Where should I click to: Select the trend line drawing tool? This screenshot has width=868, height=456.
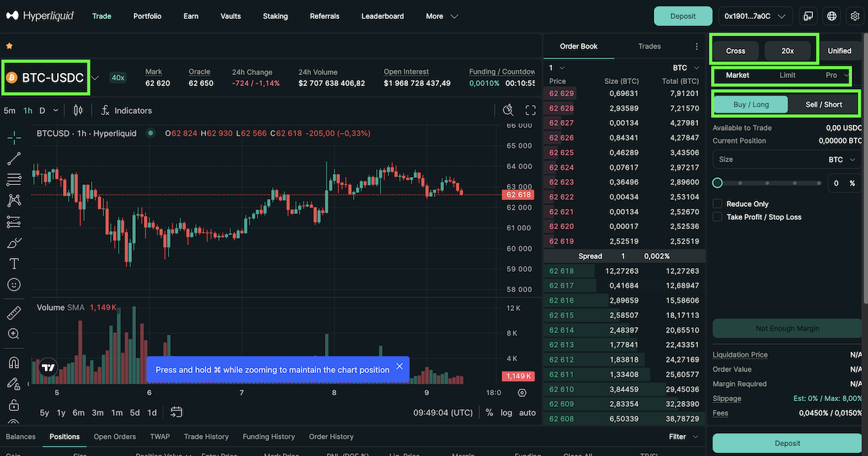tap(14, 159)
